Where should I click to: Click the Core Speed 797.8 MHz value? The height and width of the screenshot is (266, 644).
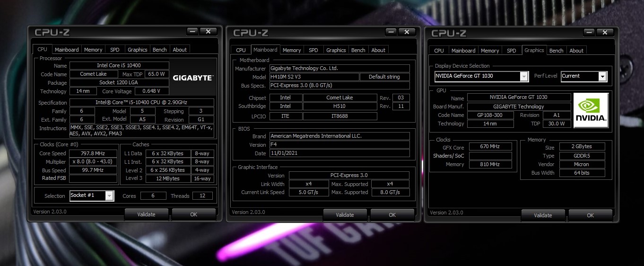pyautogui.click(x=93, y=153)
